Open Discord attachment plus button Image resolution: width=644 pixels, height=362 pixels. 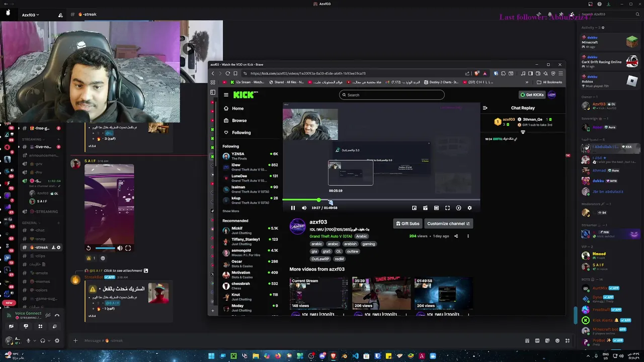click(x=75, y=340)
